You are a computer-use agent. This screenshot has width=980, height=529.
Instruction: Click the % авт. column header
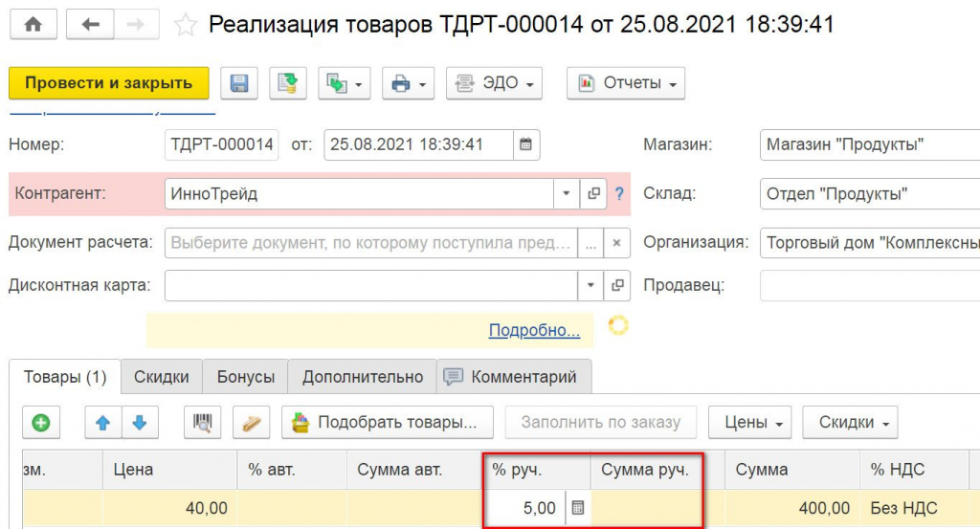point(291,470)
